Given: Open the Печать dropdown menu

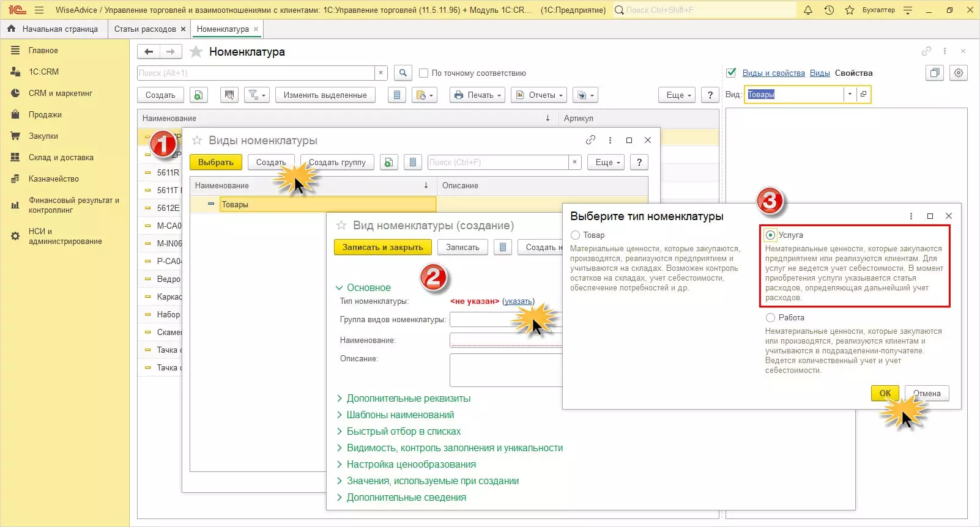Looking at the screenshot, I should click(477, 95).
